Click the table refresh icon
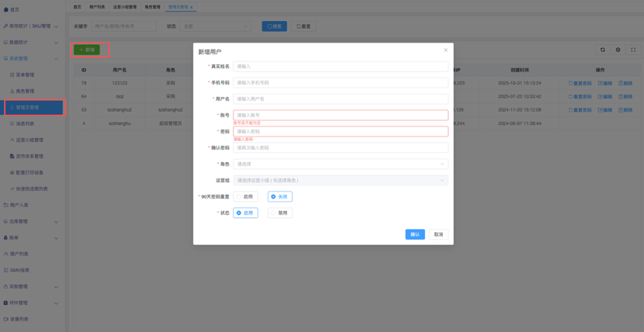 coord(602,50)
